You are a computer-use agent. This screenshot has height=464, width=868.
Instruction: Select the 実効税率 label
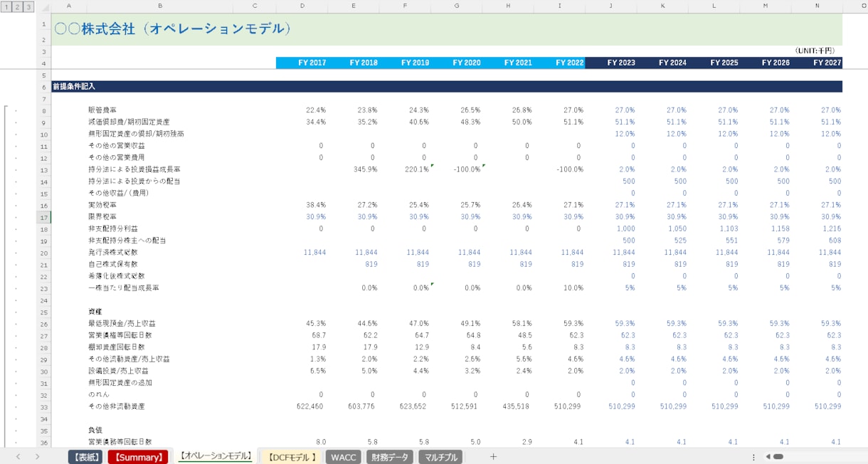(102, 205)
